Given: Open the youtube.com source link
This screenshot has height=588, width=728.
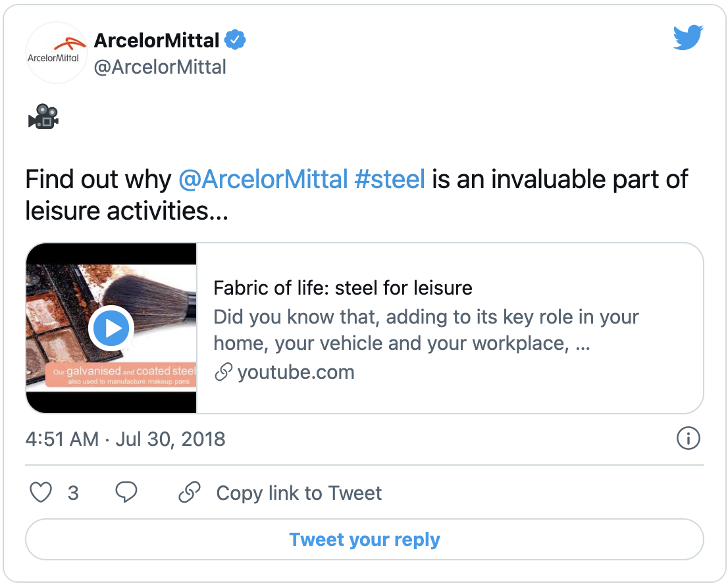Looking at the screenshot, I should pyautogui.click(x=296, y=372).
